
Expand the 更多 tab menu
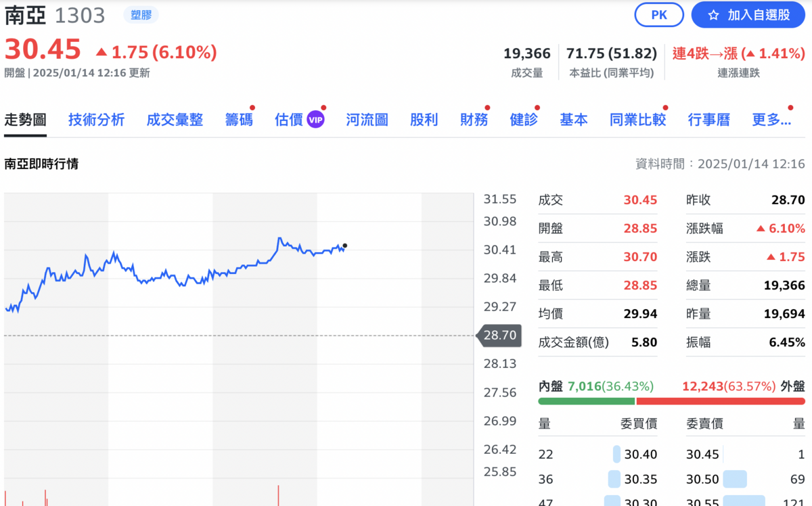click(771, 120)
